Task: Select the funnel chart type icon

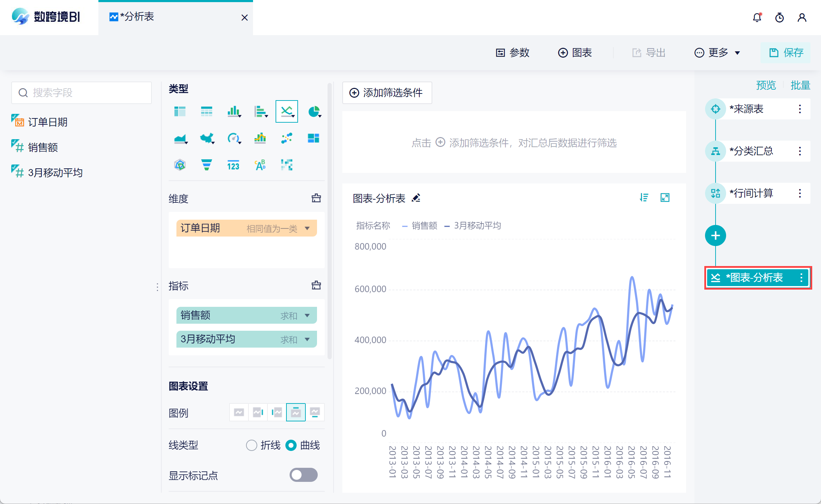Action: coord(207,165)
